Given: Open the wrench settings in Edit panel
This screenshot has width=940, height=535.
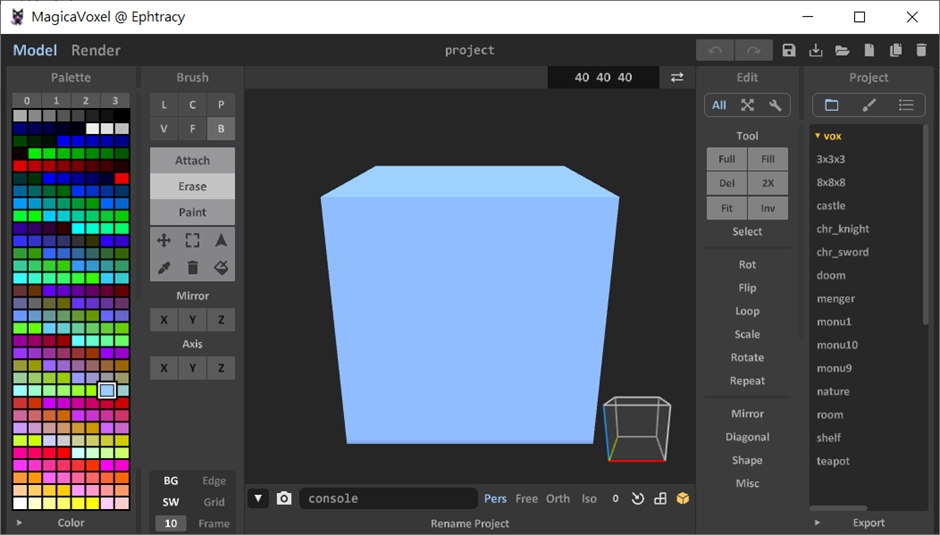Looking at the screenshot, I should pyautogui.click(x=775, y=105).
